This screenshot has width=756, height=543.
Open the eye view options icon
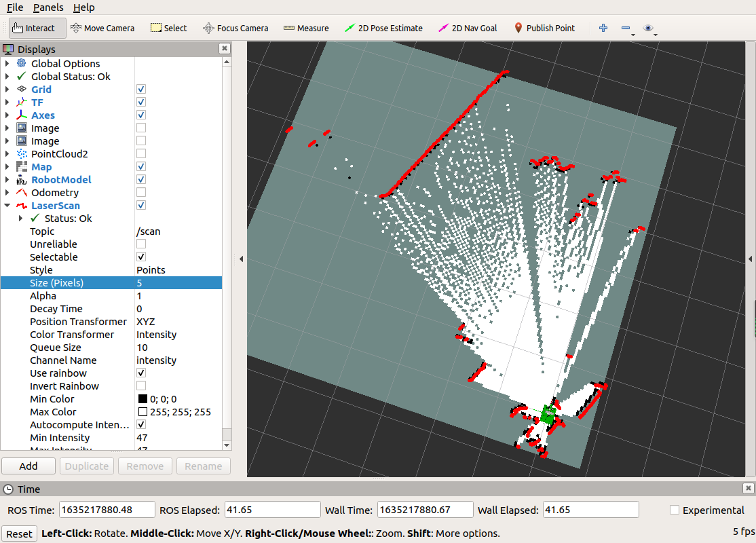click(649, 28)
